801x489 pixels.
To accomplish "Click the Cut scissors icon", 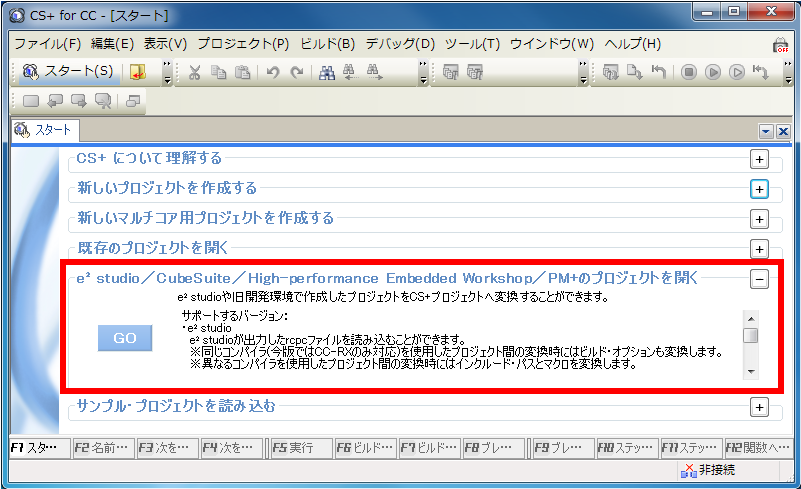I will [194, 73].
